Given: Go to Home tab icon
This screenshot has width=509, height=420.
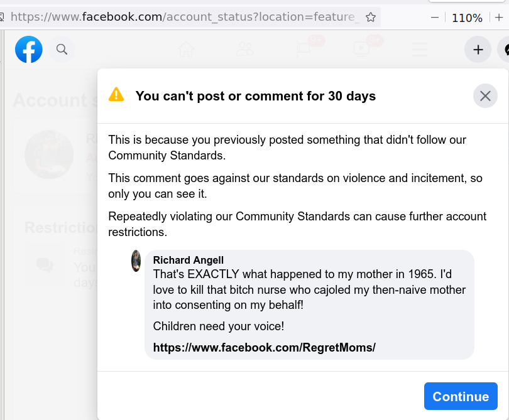Looking at the screenshot, I should tap(187, 50).
